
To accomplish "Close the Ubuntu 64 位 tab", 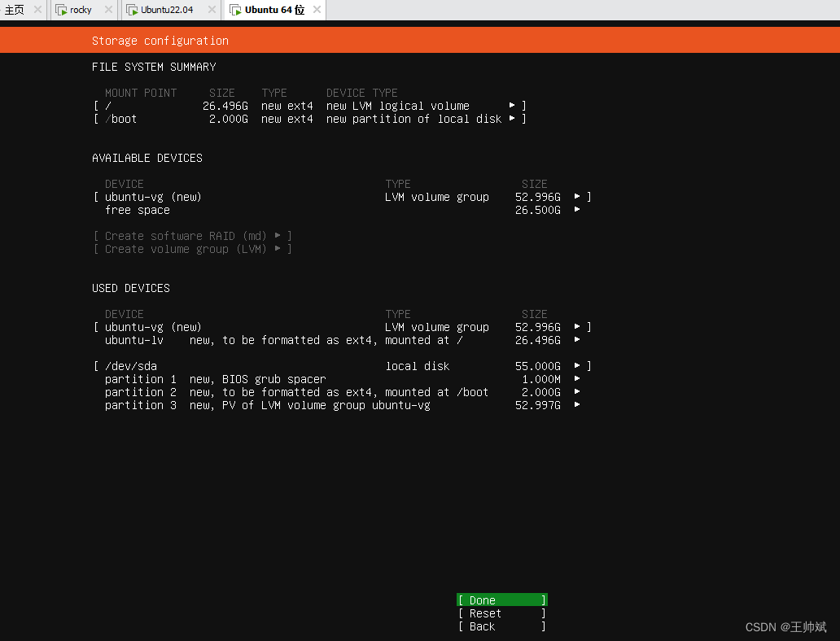I will point(317,10).
